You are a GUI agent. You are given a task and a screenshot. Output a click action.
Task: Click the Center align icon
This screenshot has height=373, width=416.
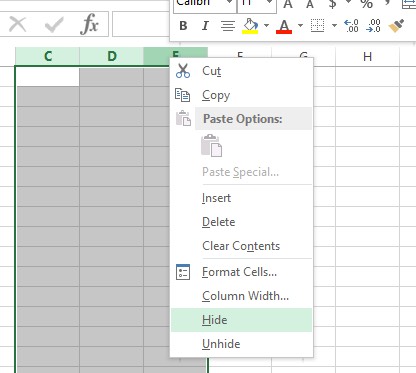pyautogui.click(x=228, y=26)
